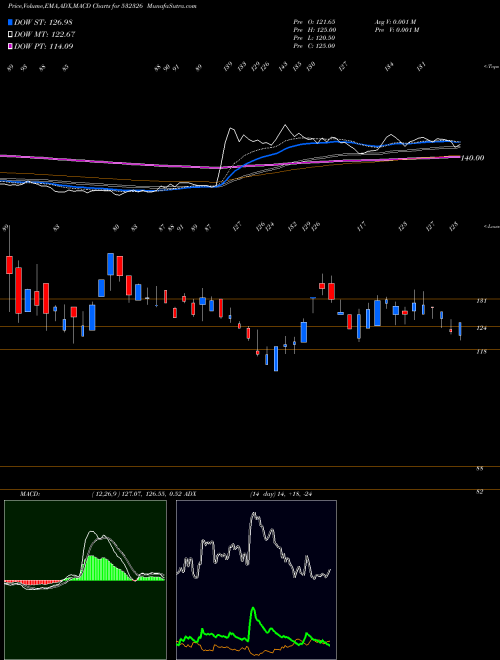Screen dimensions: 500x660
Task: Click the MACD values '127.07, 126.55, 0.52'
Action: (x=152, y=494)
